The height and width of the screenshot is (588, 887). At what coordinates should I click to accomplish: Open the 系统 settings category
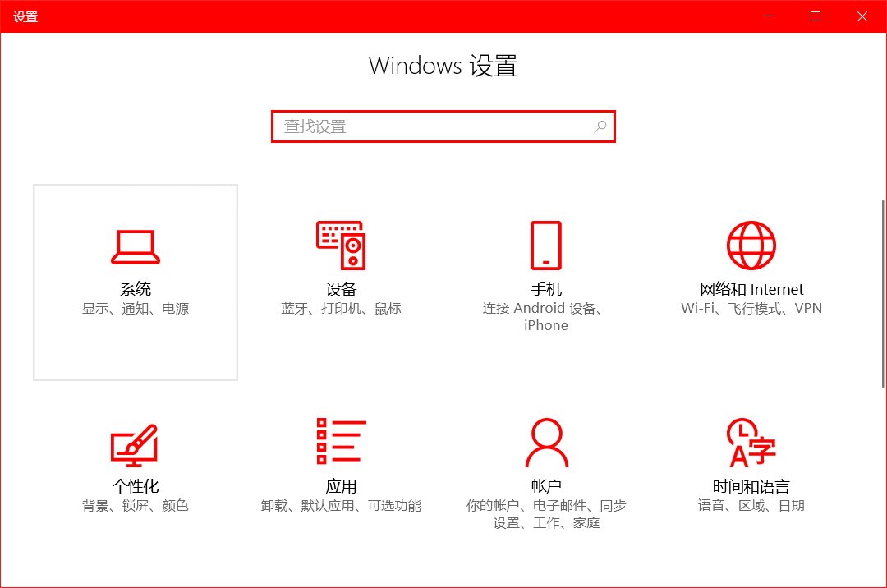point(135,283)
